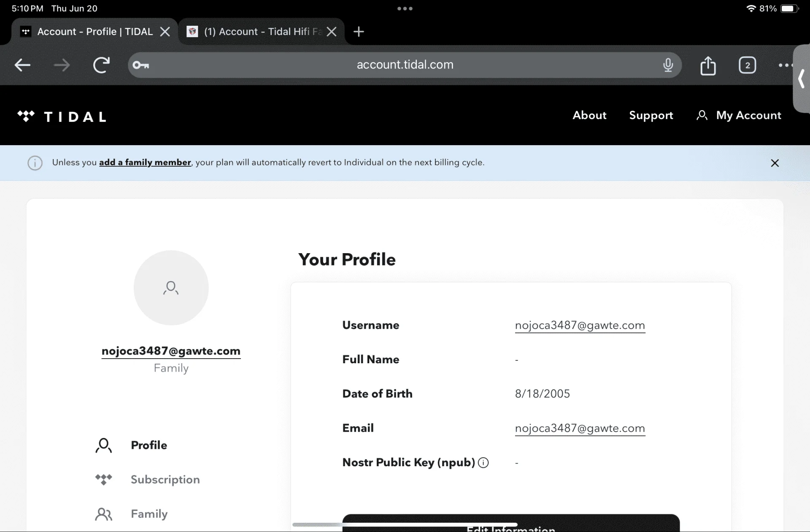The image size is (810, 532).
Task: Click the Family people icon in sidebar
Action: (104, 514)
